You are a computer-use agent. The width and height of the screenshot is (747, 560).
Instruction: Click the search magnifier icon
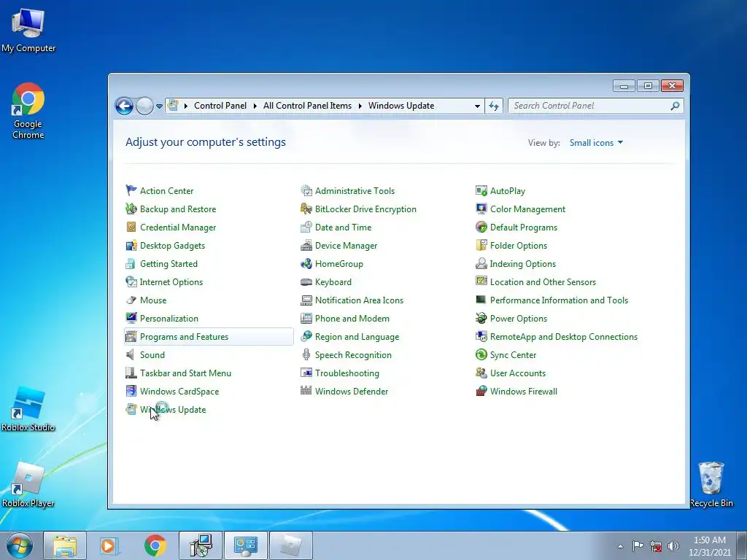[675, 106]
